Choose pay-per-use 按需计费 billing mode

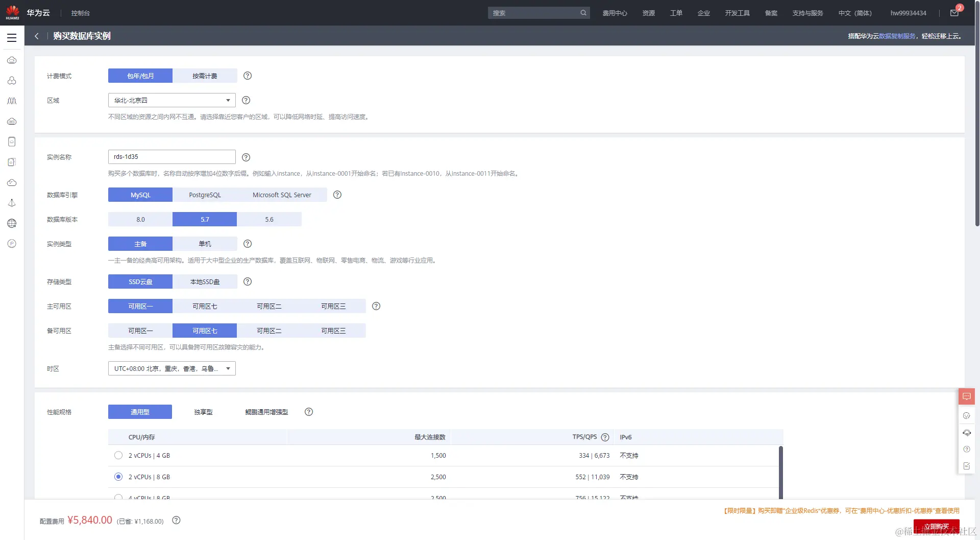click(205, 76)
